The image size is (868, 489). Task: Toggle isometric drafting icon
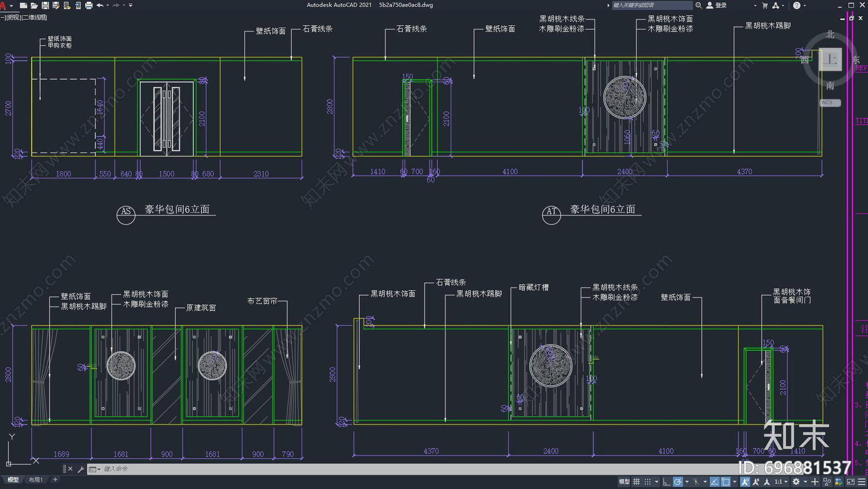point(697,481)
